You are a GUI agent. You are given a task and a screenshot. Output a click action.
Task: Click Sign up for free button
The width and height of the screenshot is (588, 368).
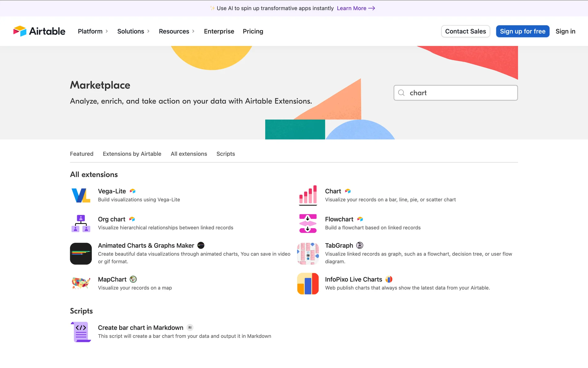[x=522, y=31]
